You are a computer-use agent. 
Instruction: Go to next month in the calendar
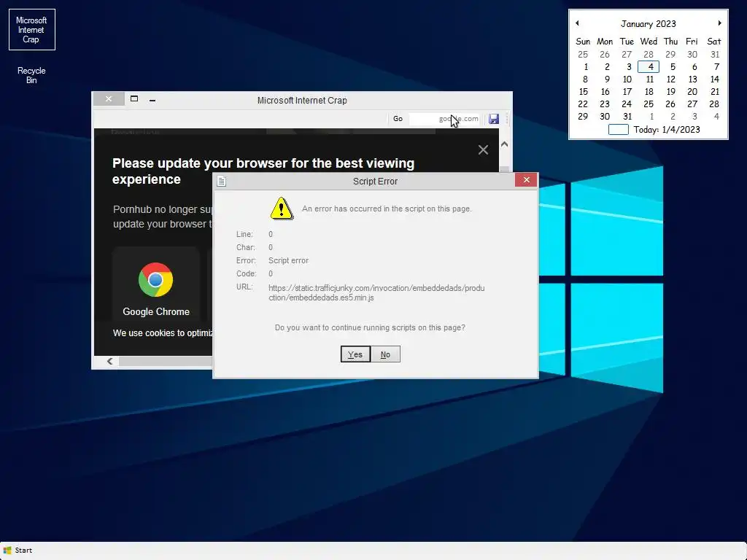[720, 23]
